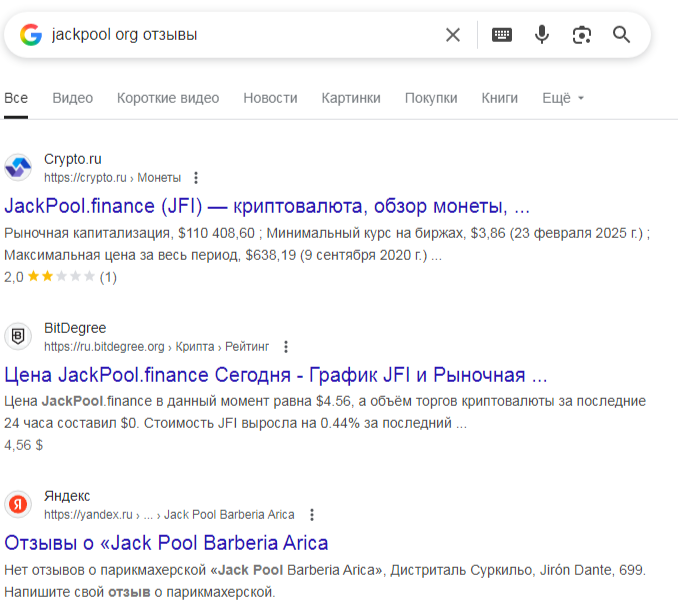Open Цена JackPool.finance Сегодня result link
The image size is (678, 611).
[x=276, y=376]
